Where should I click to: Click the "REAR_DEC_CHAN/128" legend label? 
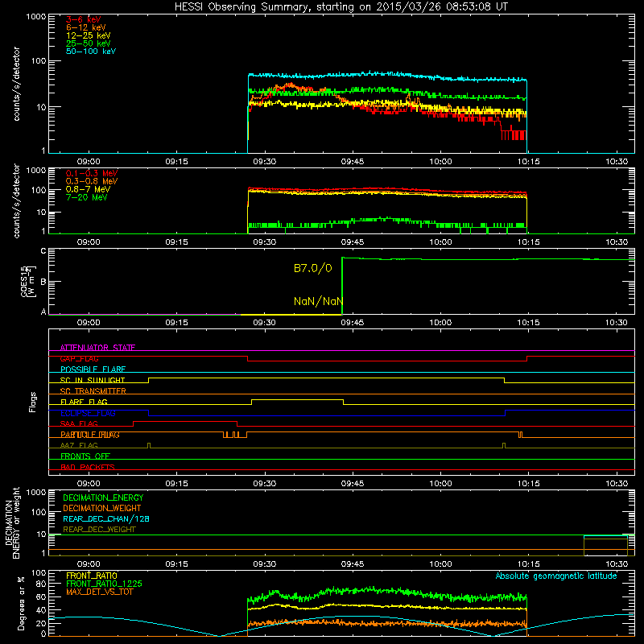coord(106,518)
